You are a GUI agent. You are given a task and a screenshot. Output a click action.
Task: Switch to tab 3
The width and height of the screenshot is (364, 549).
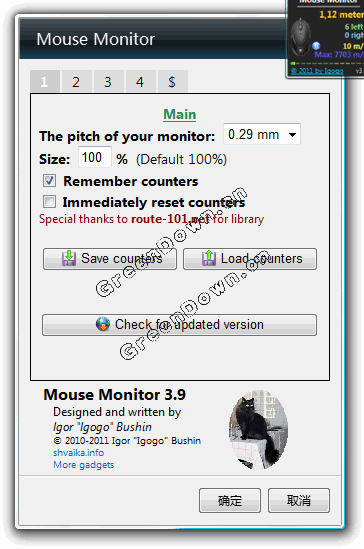coord(108,82)
